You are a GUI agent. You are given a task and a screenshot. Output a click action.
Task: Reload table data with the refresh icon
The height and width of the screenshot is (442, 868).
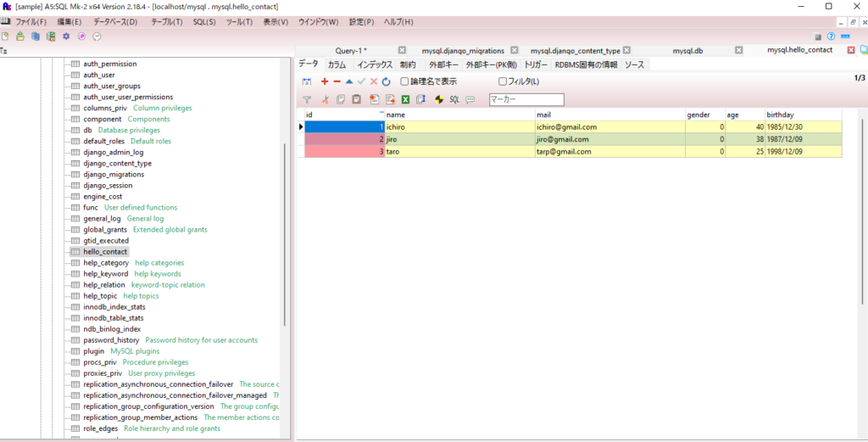(387, 81)
